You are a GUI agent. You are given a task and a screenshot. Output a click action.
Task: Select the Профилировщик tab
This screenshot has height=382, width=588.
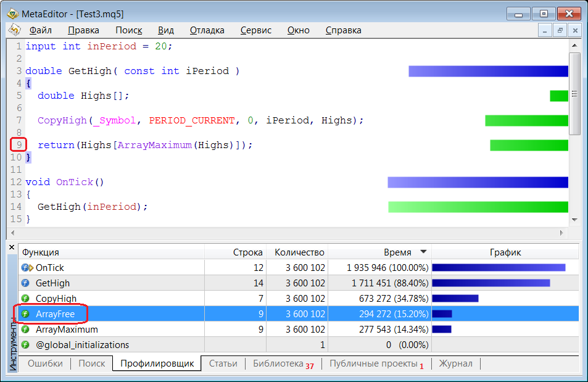157,363
